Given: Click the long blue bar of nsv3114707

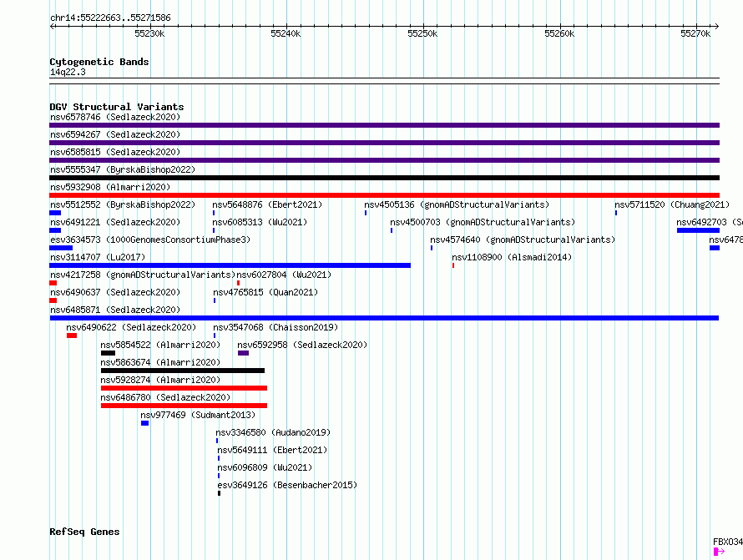Looking at the screenshot, I should (x=230, y=265).
